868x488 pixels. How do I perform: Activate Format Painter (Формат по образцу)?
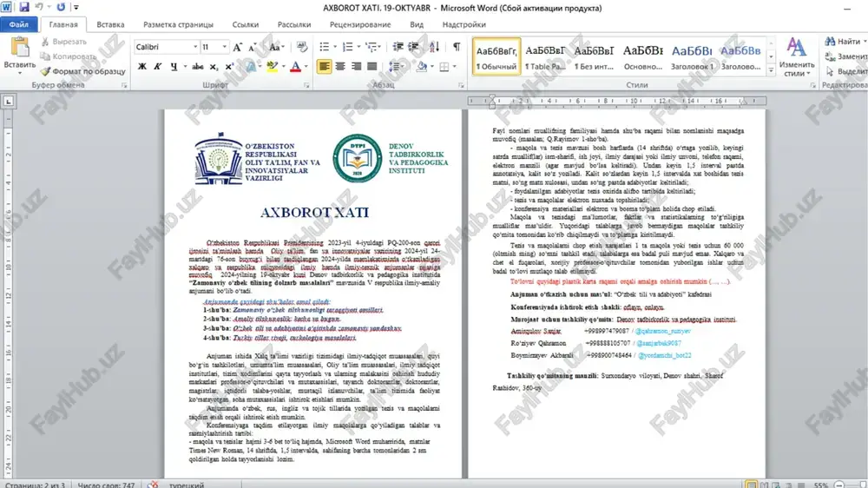click(82, 71)
